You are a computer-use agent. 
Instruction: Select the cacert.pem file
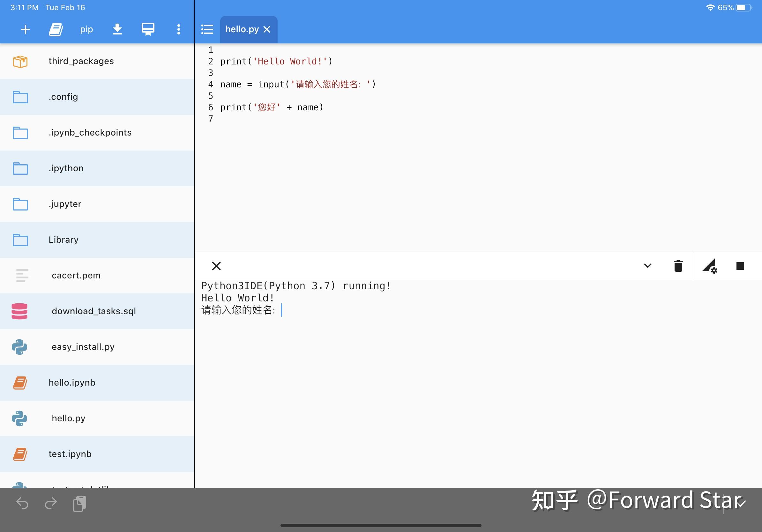click(x=97, y=276)
